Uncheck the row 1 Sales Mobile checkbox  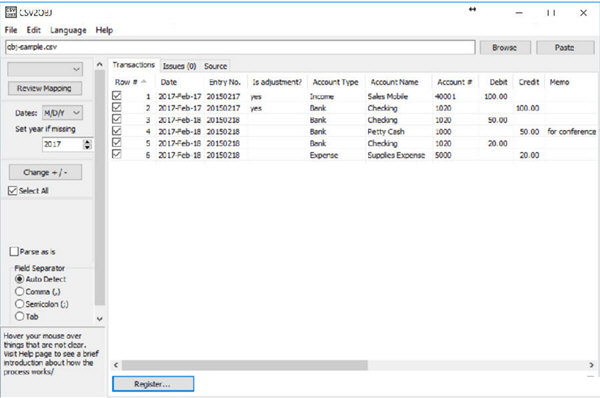pos(117,95)
